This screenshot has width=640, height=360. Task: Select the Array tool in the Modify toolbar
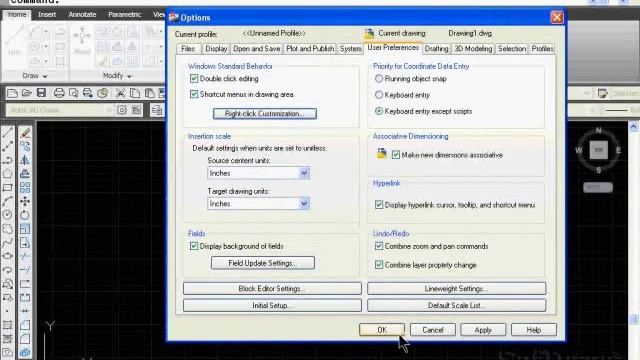(25, 188)
